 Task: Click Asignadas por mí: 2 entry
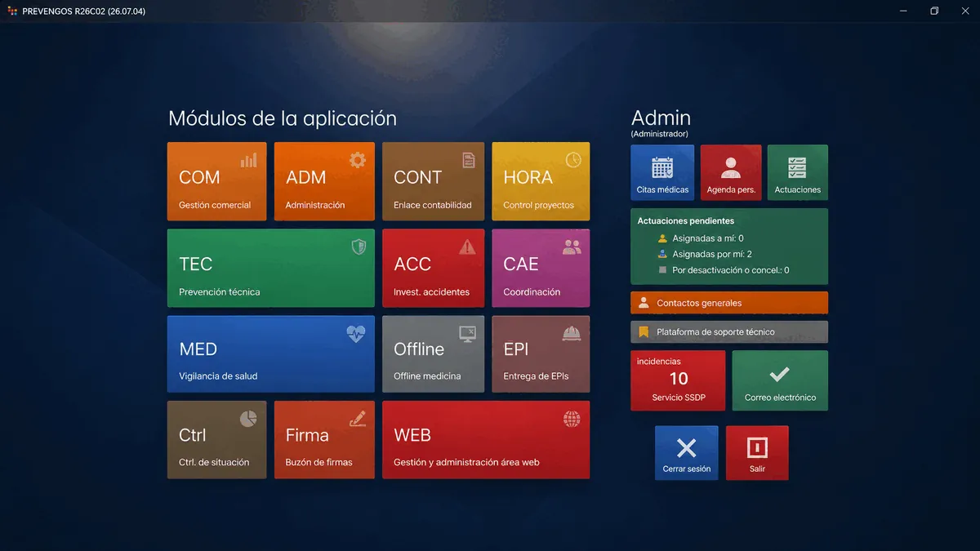[705, 254]
